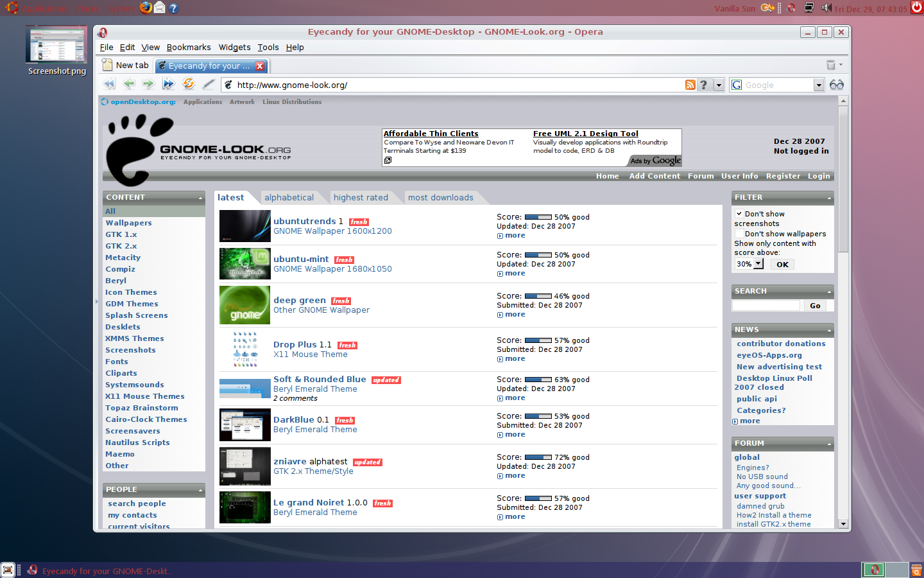Click the Show Desktop icon in bottom panel

[x=8, y=570]
